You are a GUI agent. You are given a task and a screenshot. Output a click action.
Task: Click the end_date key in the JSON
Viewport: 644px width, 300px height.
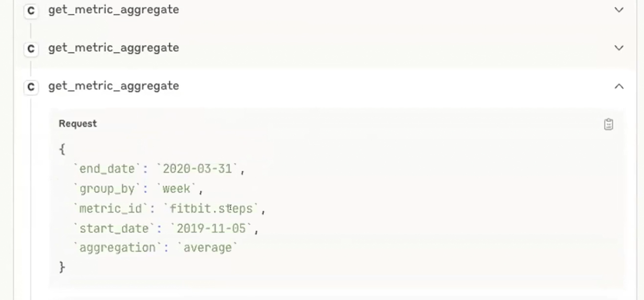tap(107, 169)
